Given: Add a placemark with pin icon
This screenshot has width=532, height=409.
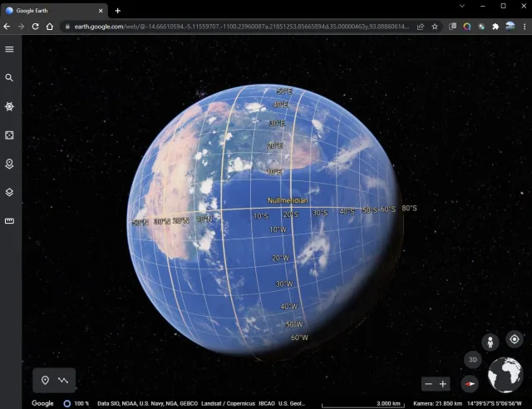Looking at the screenshot, I should (x=45, y=380).
